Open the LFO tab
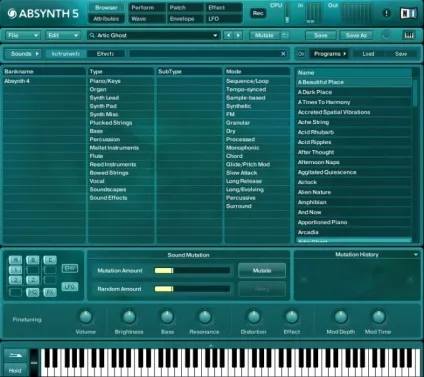The image size is (424, 377). [223, 19]
